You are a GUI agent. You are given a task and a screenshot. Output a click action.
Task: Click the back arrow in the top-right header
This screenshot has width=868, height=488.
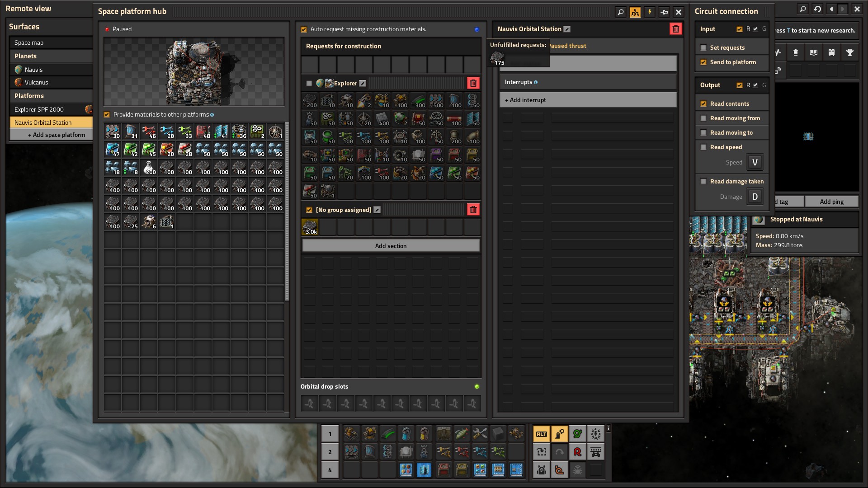[x=831, y=9]
